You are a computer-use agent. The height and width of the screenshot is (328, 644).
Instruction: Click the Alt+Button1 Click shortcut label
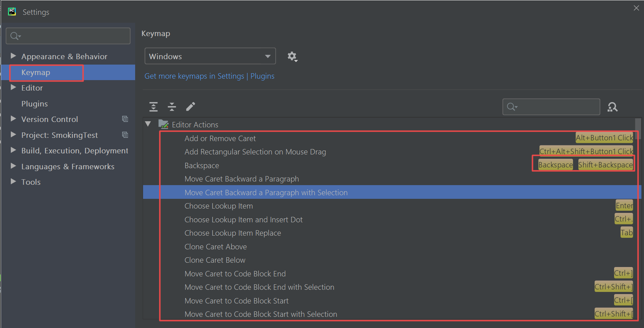click(x=604, y=138)
